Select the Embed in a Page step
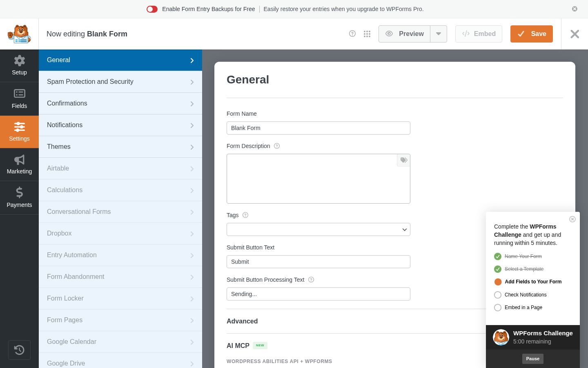The width and height of the screenshot is (588, 368). tap(519, 307)
